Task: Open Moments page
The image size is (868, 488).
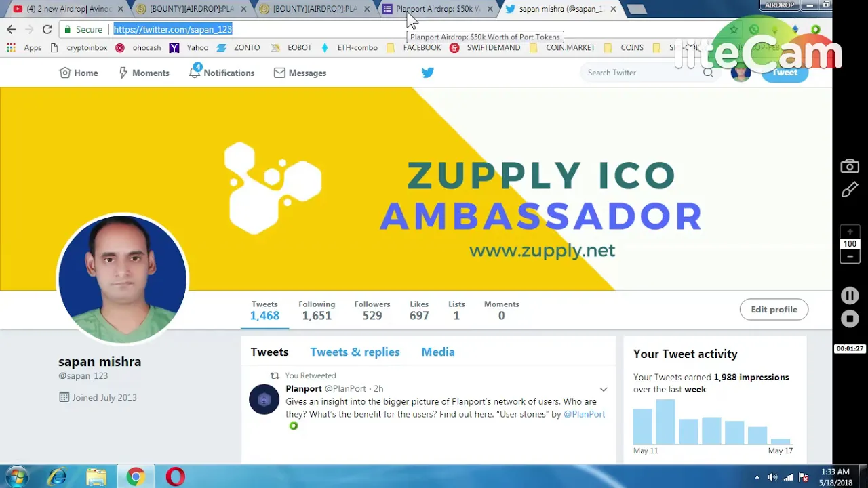Action: point(143,73)
